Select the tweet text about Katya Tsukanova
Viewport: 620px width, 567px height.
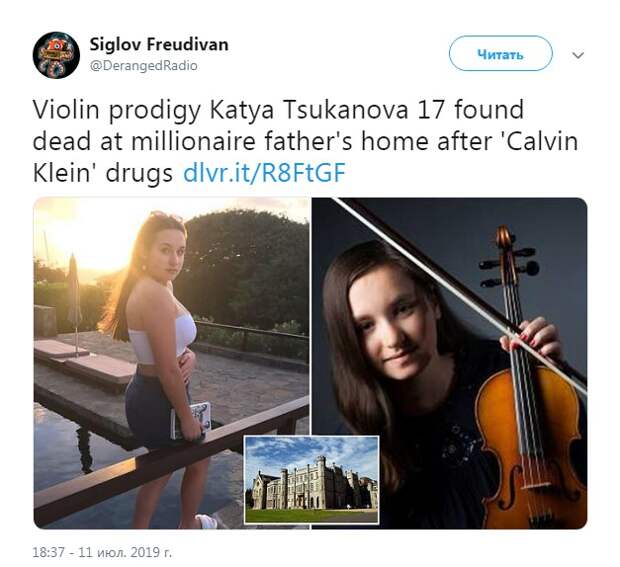pyautogui.click(x=305, y=141)
